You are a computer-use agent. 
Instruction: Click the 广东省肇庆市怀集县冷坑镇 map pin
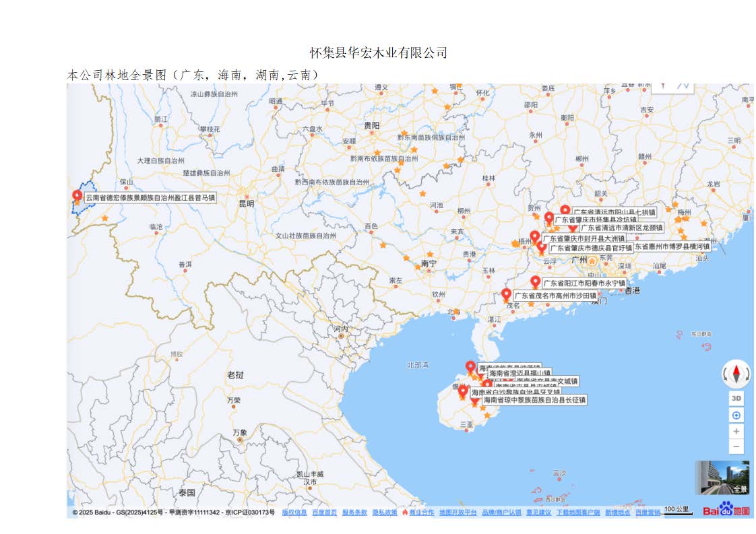(x=549, y=218)
